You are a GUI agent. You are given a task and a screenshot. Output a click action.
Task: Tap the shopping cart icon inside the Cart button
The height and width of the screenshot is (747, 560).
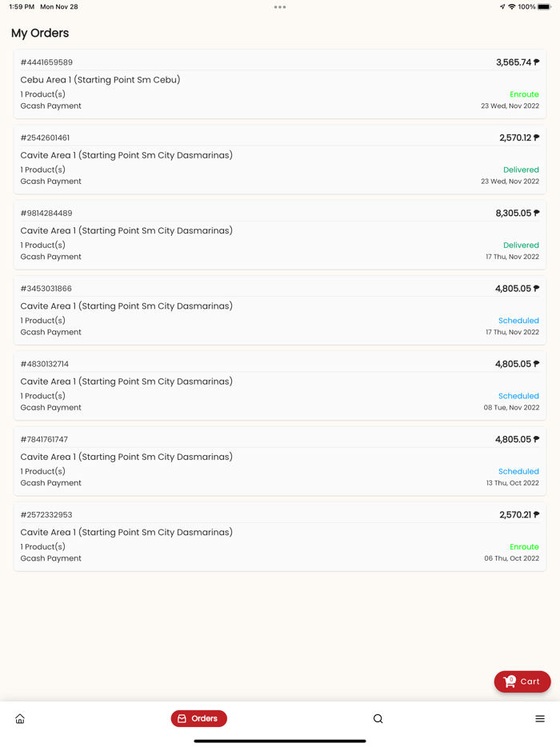click(x=510, y=681)
